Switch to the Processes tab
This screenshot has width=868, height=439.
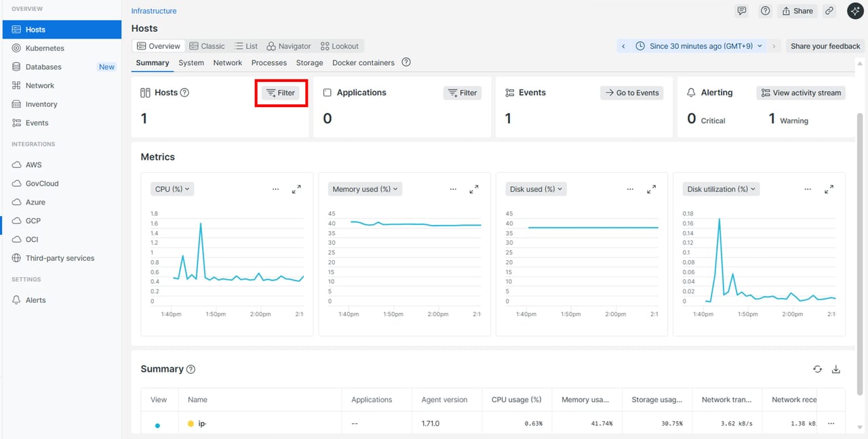[x=269, y=62]
